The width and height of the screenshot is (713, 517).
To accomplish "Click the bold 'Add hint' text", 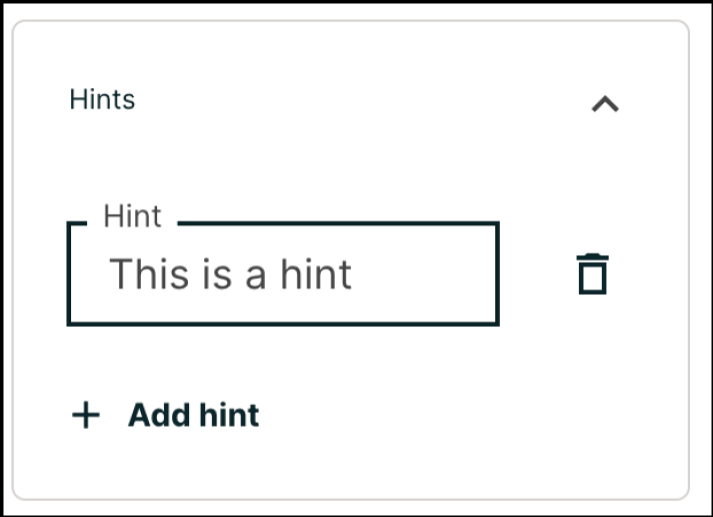I will point(193,415).
